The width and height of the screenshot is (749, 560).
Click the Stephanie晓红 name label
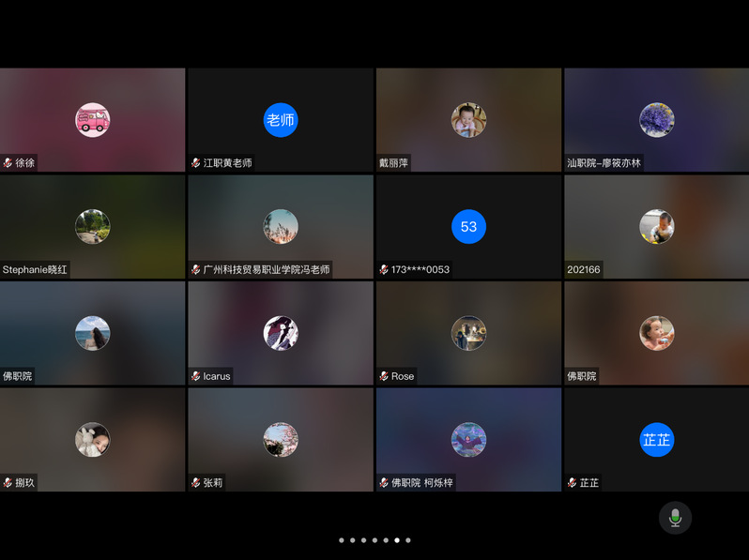(35, 270)
